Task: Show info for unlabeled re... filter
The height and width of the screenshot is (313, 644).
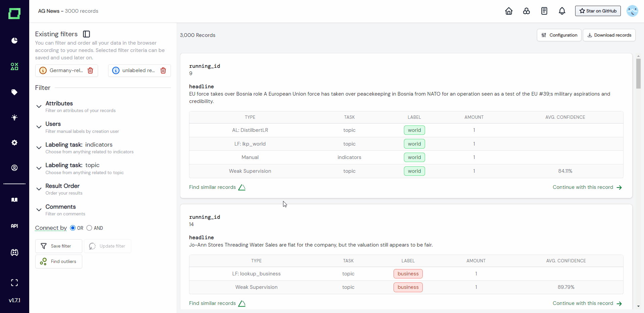Action: [116, 70]
